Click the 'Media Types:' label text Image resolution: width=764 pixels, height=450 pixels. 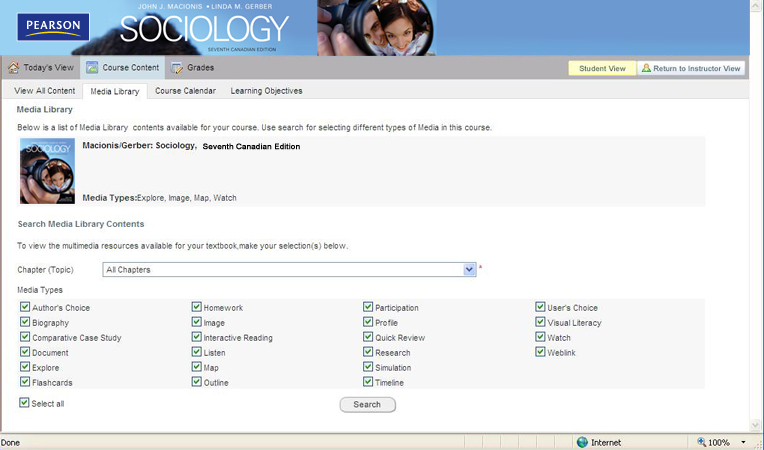110,198
